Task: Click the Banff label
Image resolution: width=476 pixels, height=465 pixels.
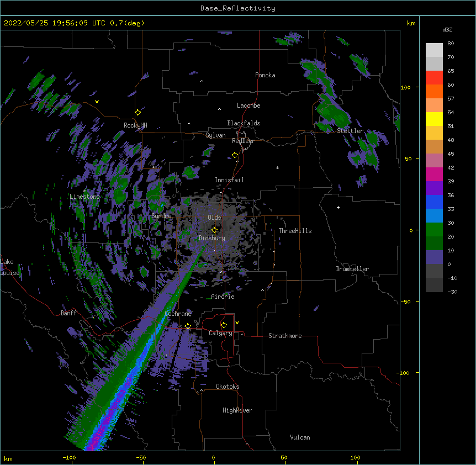Action: (68, 313)
